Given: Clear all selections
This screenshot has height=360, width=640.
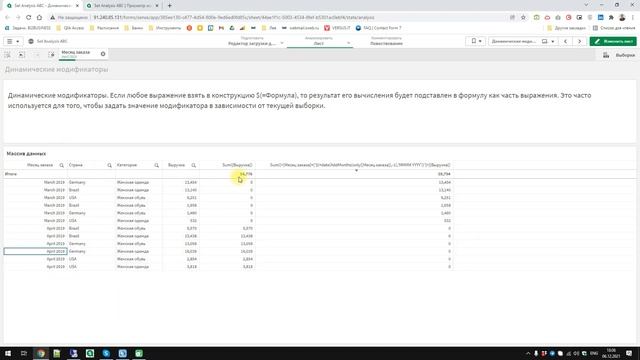Looking at the screenshot, I should pyautogui.click(x=51, y=54).
